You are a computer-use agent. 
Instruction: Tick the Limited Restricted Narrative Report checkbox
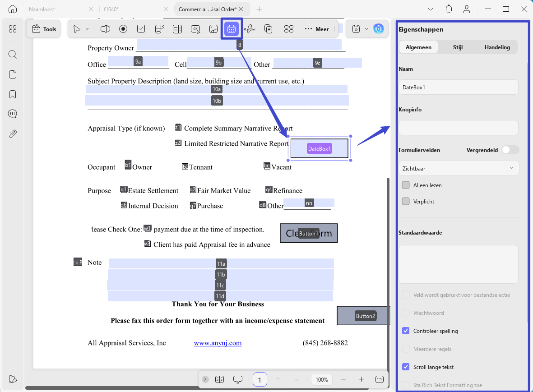pos(178,143)
